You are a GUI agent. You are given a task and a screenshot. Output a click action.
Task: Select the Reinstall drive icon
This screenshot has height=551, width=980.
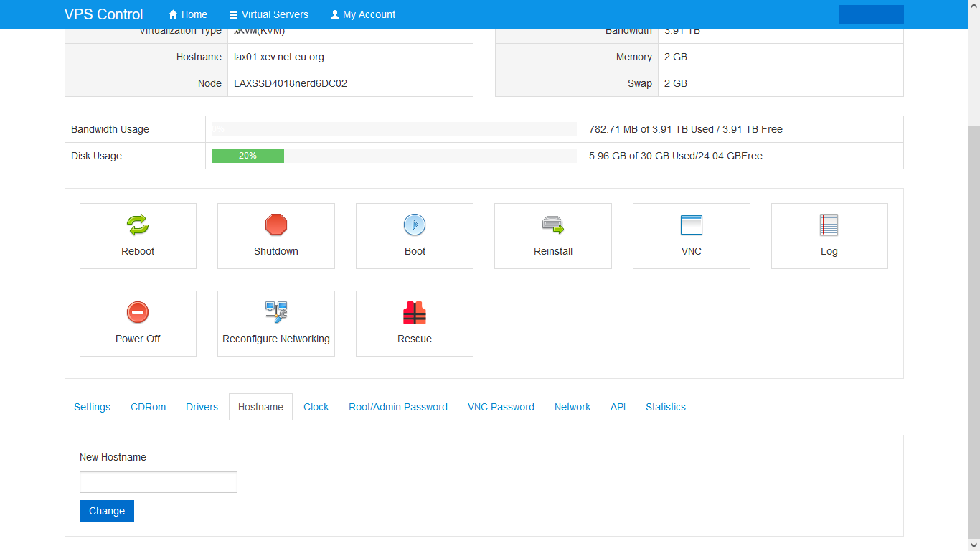[x=552, y=225]
